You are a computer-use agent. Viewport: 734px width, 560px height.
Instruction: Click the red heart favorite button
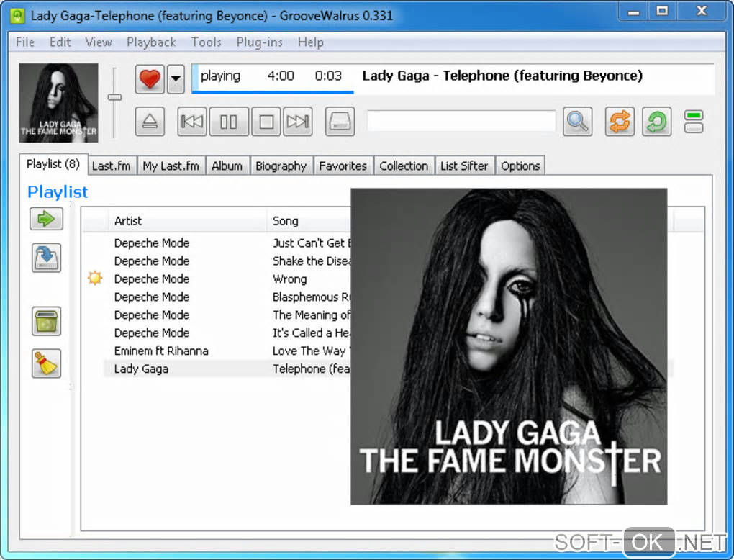150,78
